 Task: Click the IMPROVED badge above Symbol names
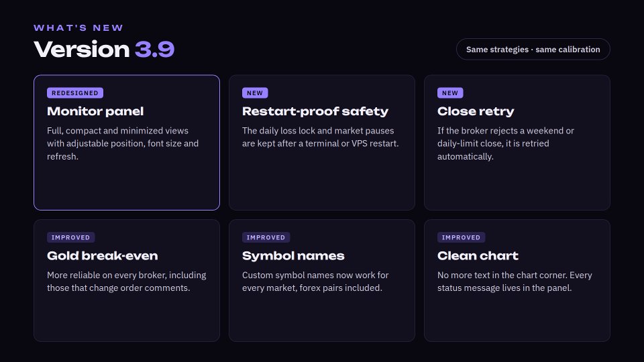[x=266, y=237]
